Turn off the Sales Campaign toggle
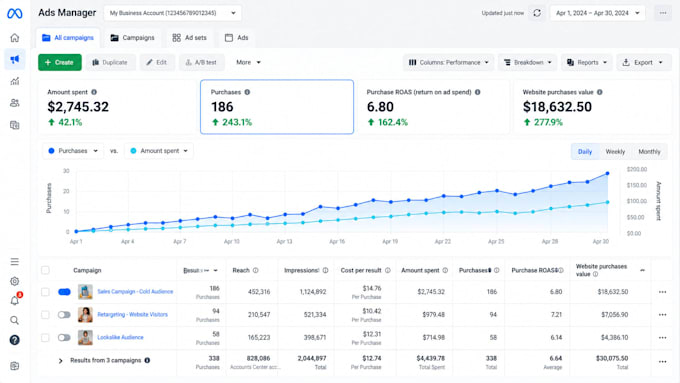 click(x=64, y=292)
